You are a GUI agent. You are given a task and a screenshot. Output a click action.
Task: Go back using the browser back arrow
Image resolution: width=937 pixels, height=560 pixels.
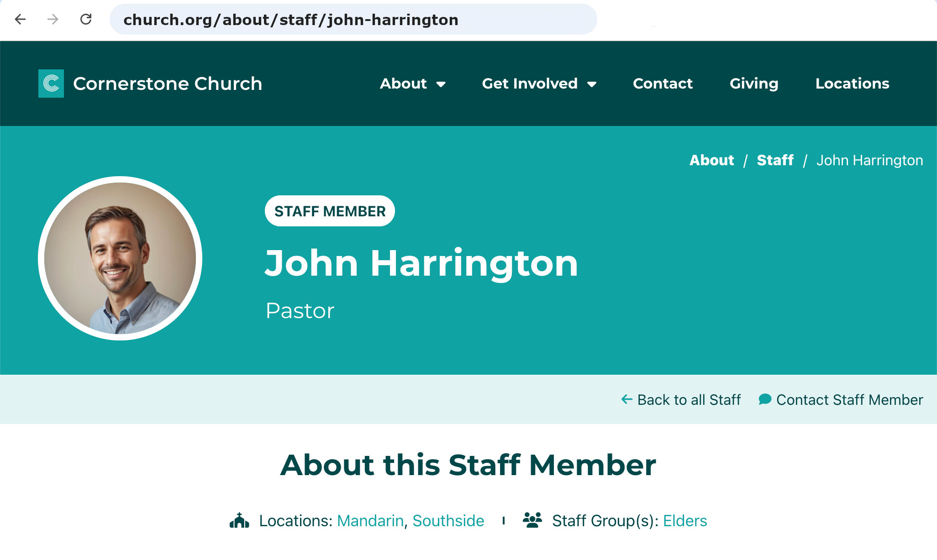point(20,19)
